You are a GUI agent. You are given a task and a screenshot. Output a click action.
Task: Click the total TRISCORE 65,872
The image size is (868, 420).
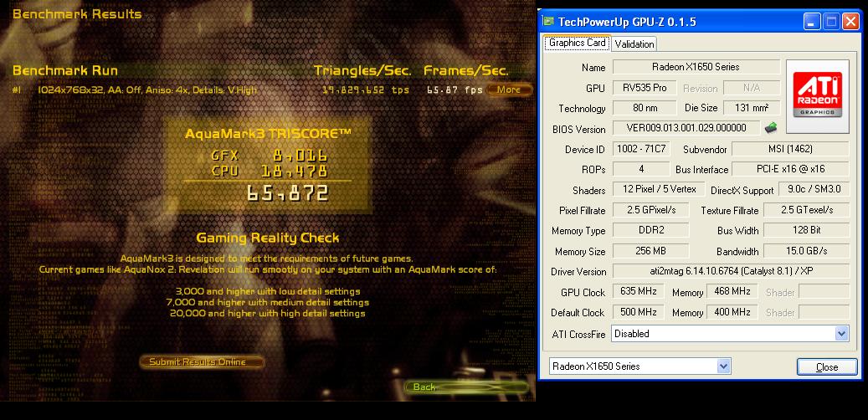coord(287,192)
